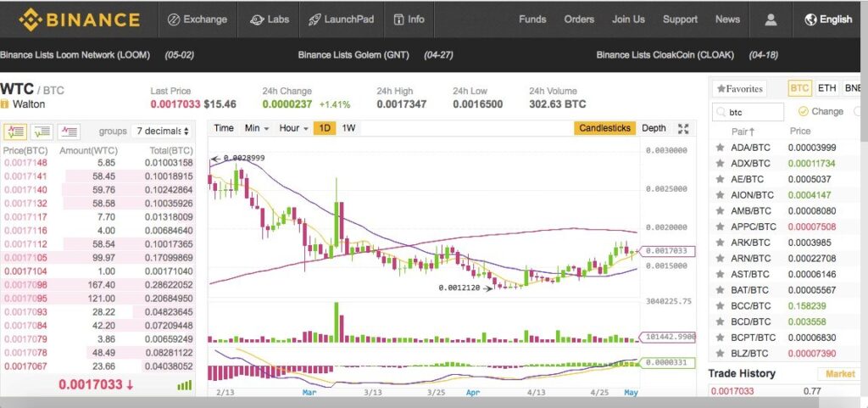Favorite the ADA/BTC pair star
Screen dimensions: 868x408
tap(720, 148)
